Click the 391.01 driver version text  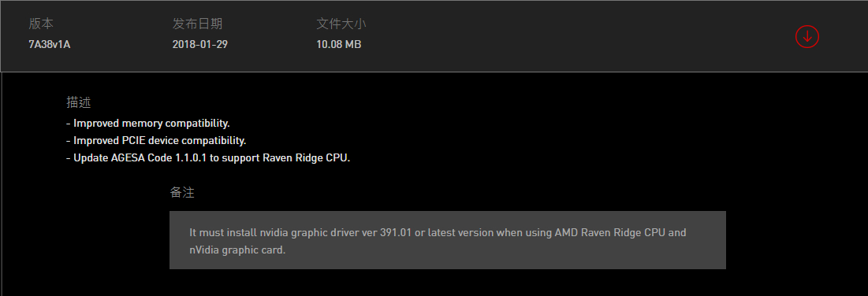(396, 232)
